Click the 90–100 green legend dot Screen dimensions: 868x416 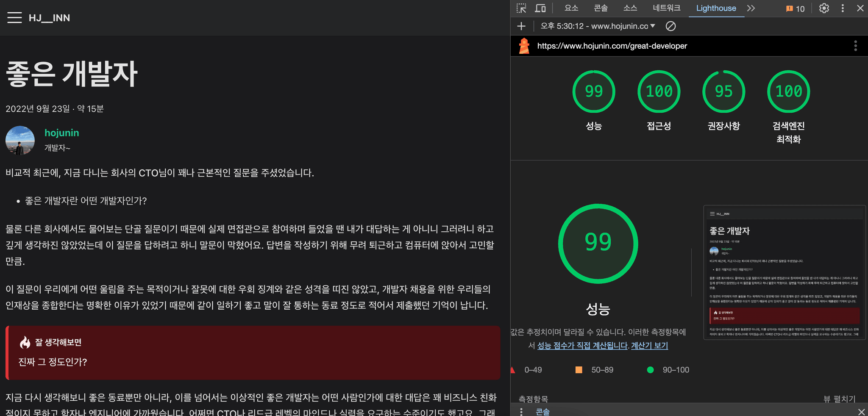click(650, 370)
